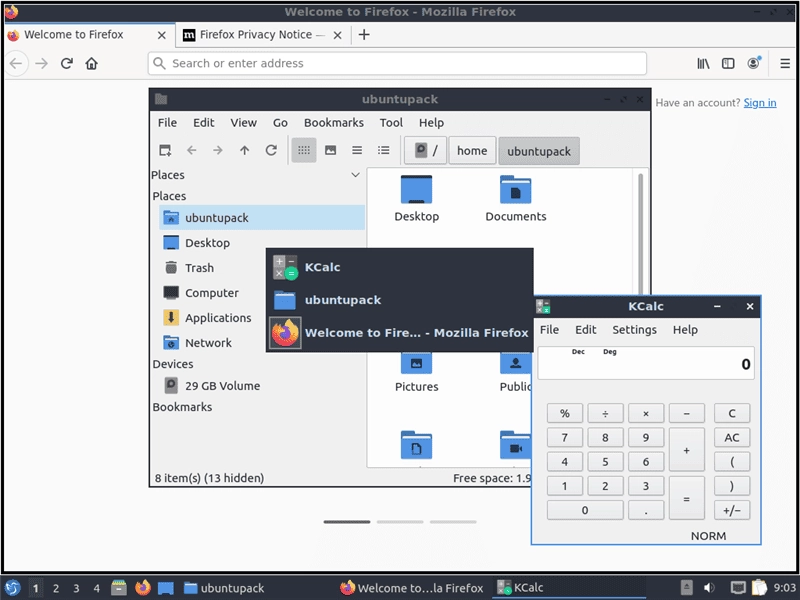The height and width of the screenshot is (600, 800).
Task: Click Firefox forward arrow button
Action: click(x=41, y=63)
